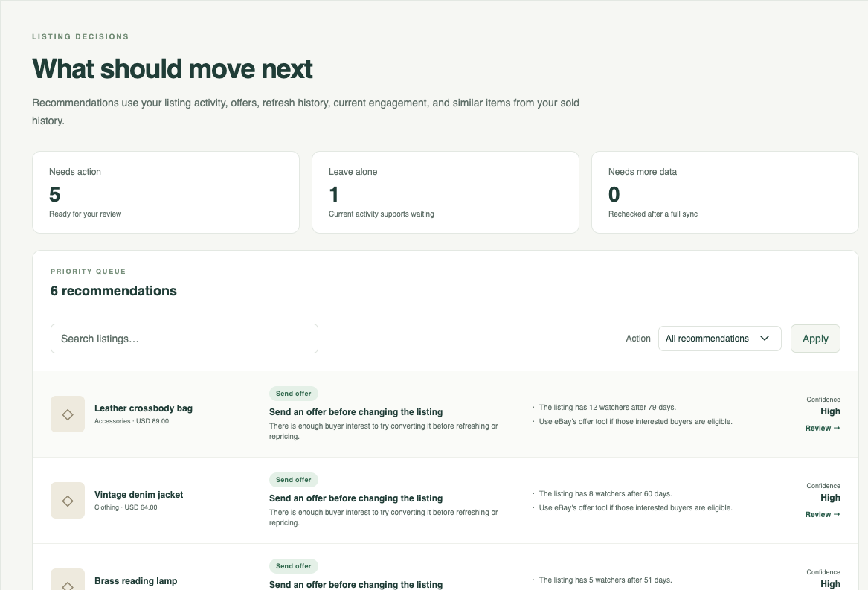This screenshot has height=590, width=868.
Task: Click the Brass reading lamp listing title
Action: (x=135, y=581)
